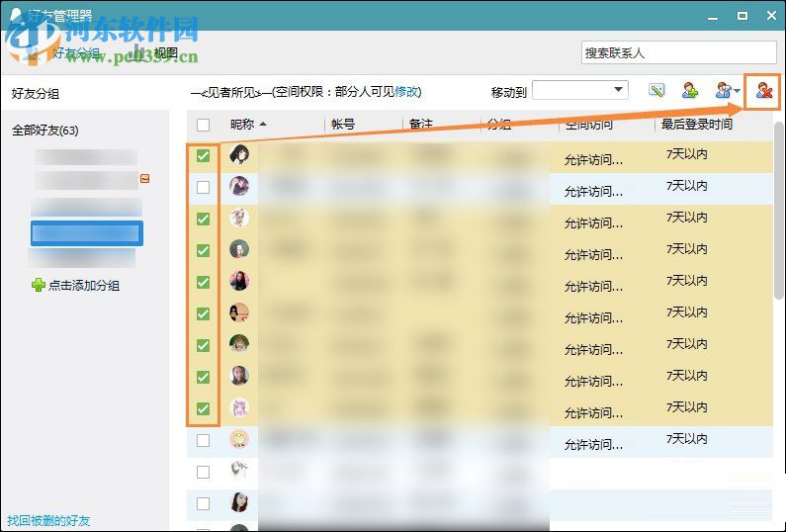Image resolution: width=786 pixels, height=532 pixels.
Task: Close the 好友管理器 window
Action: (771, 16)
